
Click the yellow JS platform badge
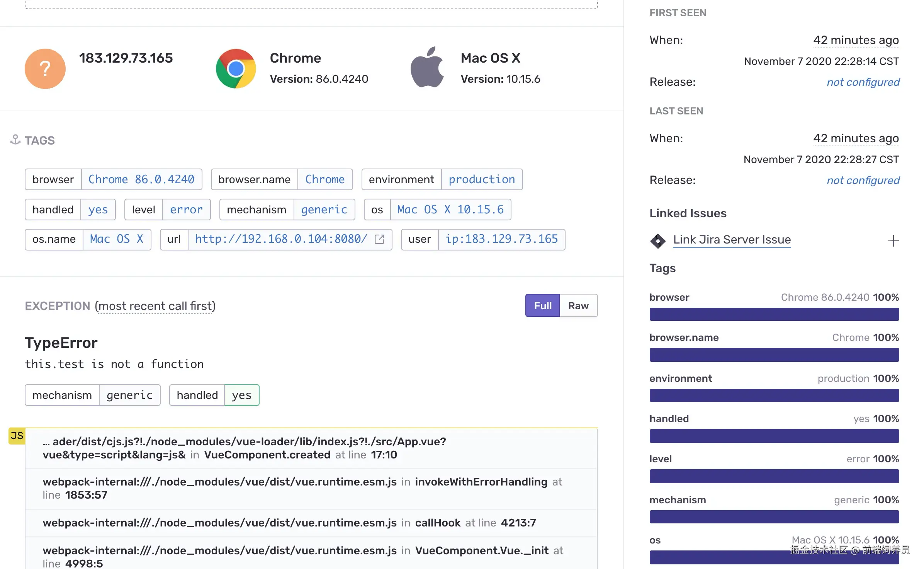click(x=17, y=436)
